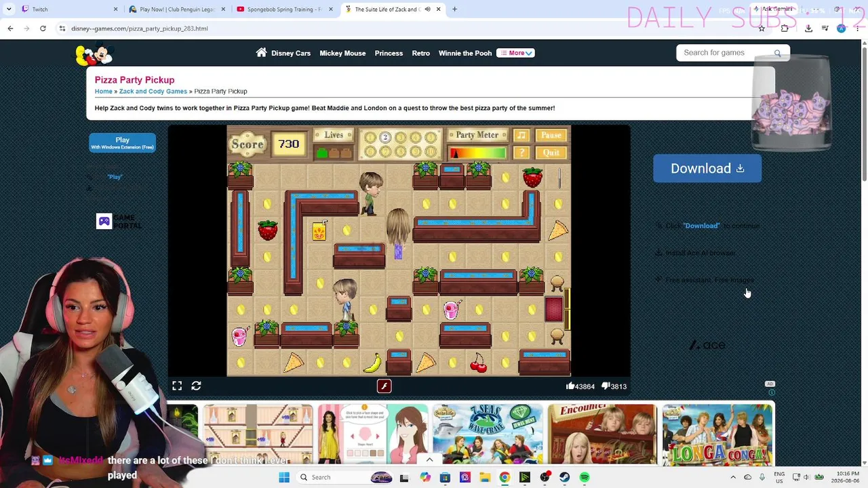Image resolution: width=868 pixels, height=488 pixels.
Task: Enter fullscreen mode for the game
Action: coord(177,386)
